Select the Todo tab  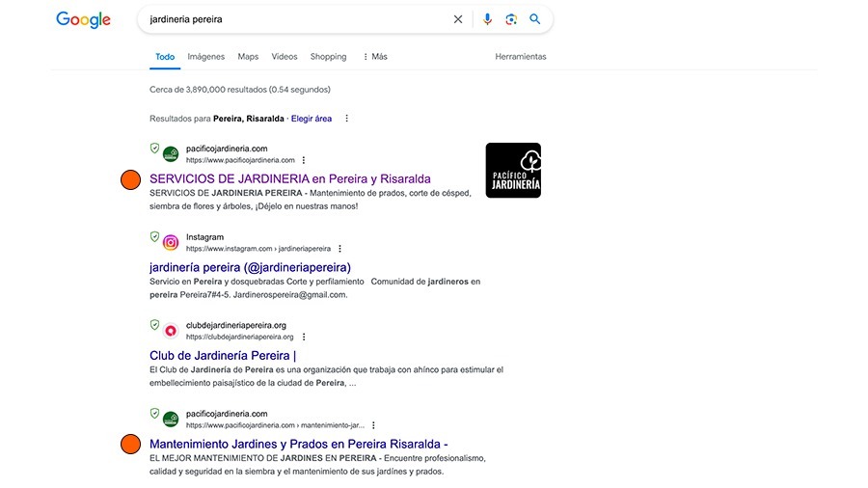coord(165,57)
